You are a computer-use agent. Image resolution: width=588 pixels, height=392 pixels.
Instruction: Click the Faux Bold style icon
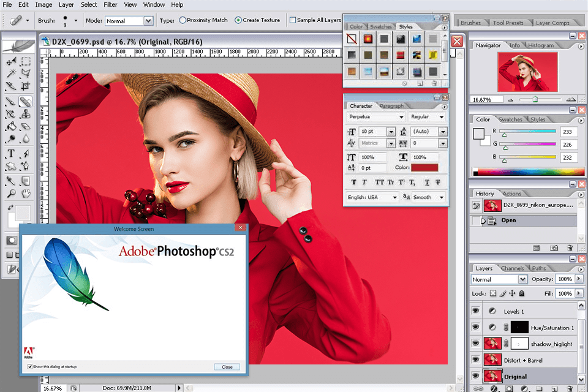(x=353, y=183)
